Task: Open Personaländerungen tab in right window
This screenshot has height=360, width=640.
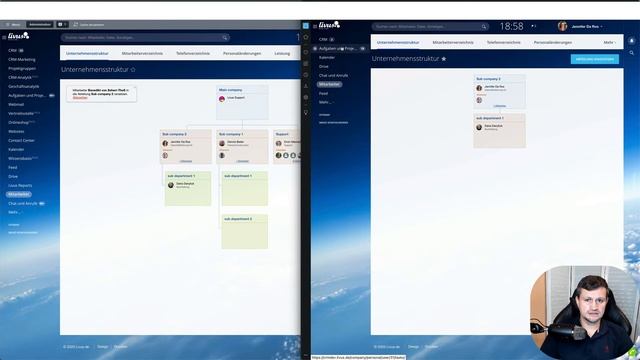Action: [553, 42]
